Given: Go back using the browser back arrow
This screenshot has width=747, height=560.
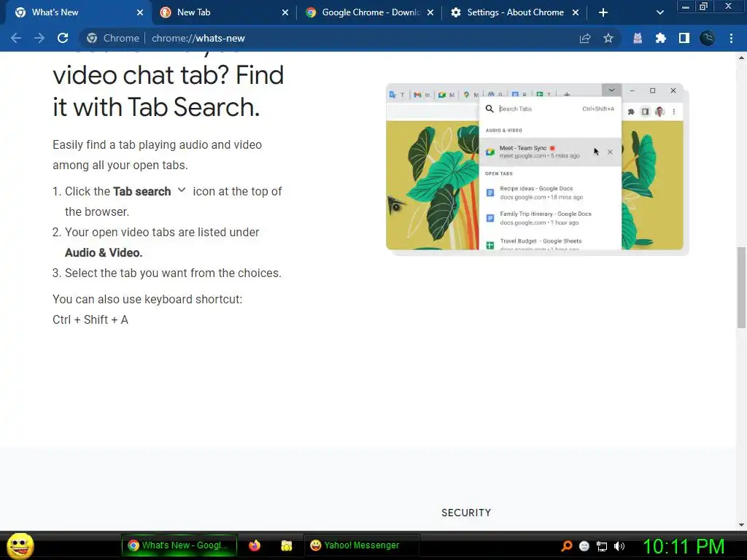Looking at the screenshot, I should tap(16, 38).
